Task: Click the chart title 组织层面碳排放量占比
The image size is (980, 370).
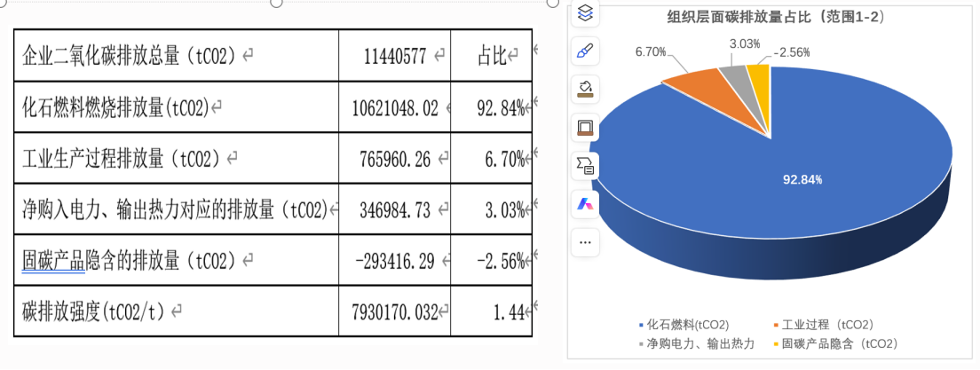Action: pos(775,17)
